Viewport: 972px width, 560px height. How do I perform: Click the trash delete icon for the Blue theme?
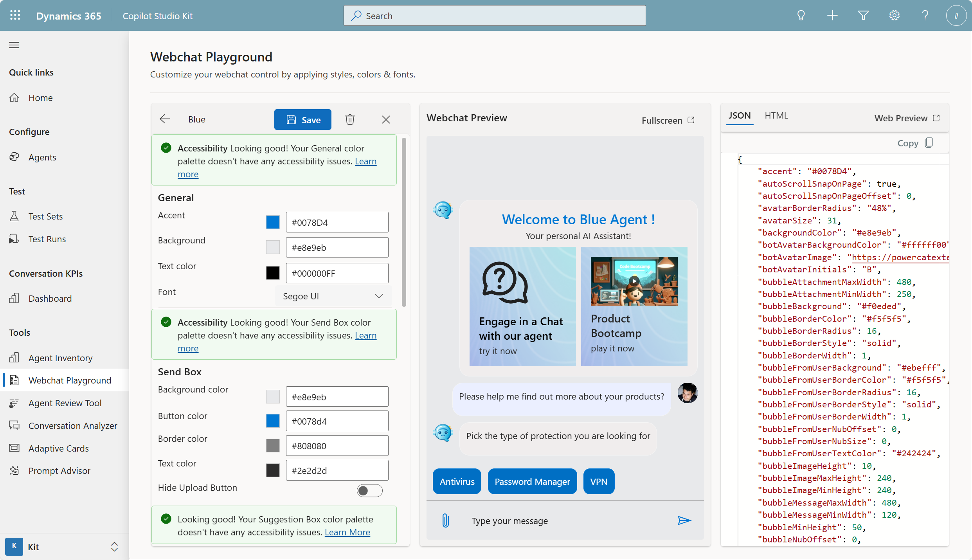click(x=350, y=119)
